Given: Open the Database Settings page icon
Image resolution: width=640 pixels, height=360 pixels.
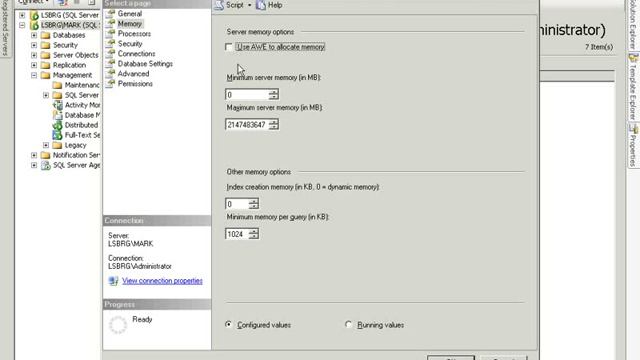Looking at the screenshot, I should [x=110, y=64].
